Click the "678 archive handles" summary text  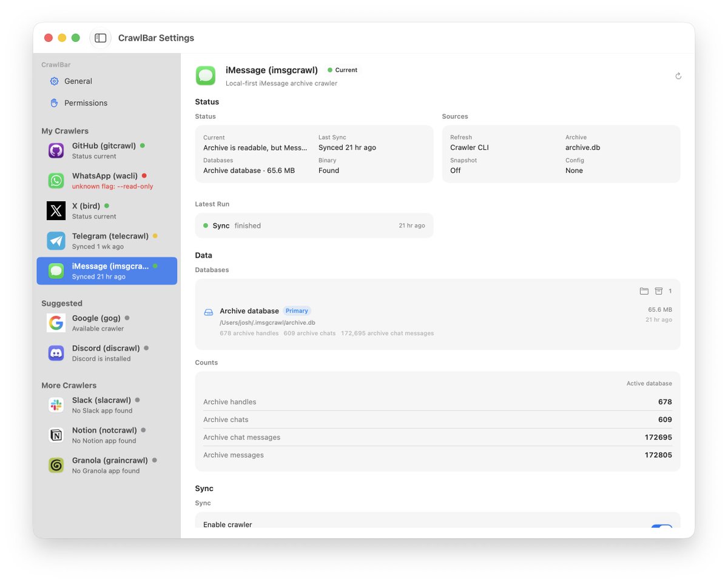(249, 333)
